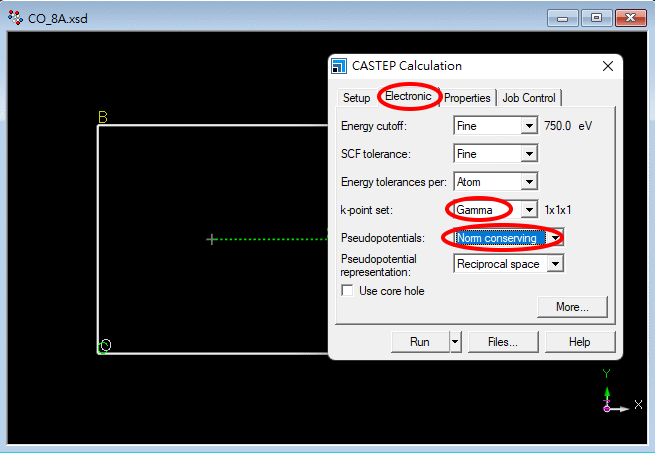Viewport: 655px width, 453px height.
Task: Open Help for CASTEP Calculation
Action: (x=580, y=342)
